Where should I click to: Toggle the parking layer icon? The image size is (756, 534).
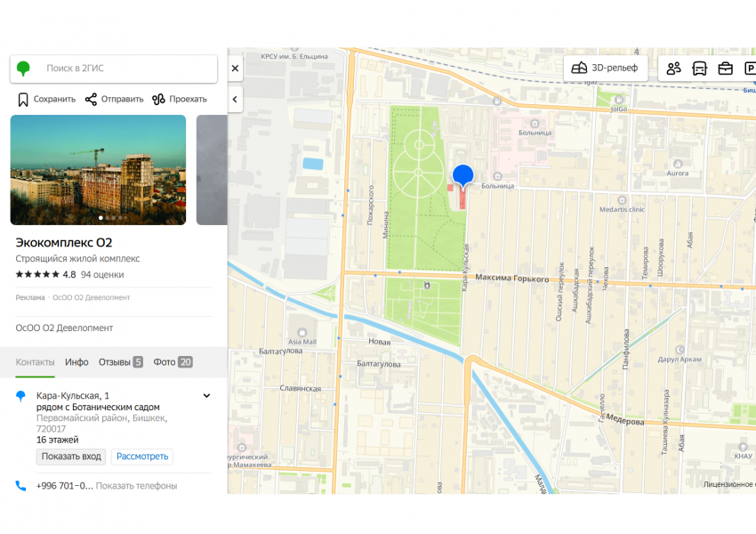[749, 69]
